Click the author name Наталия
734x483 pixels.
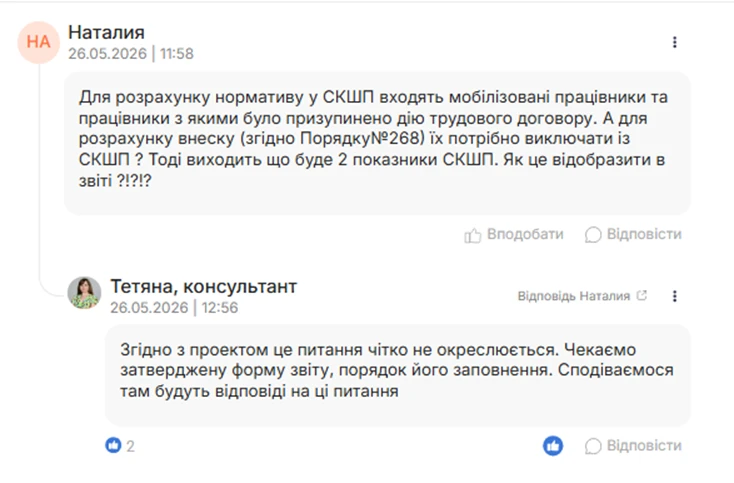tap(106, 32)
